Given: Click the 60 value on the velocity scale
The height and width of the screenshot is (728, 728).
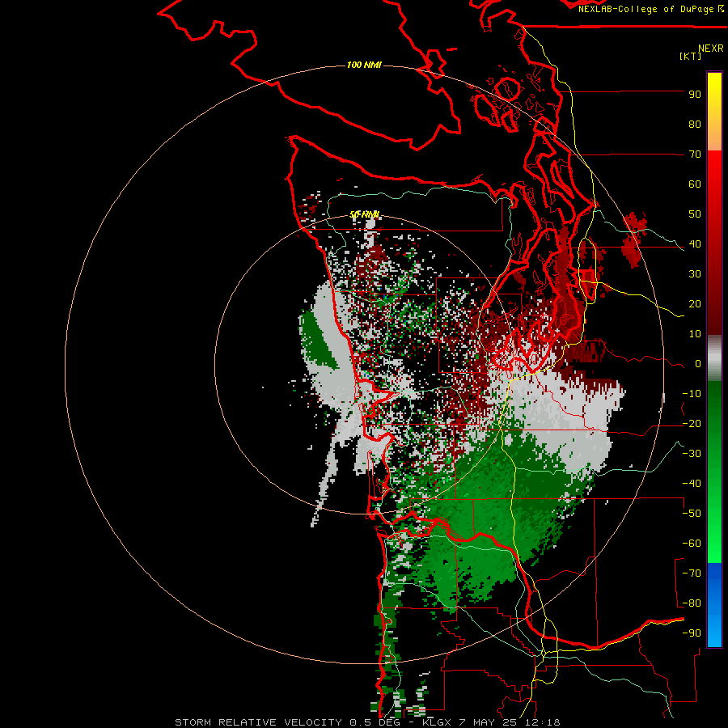Looking at the screenshot, I should pos(695,184).
